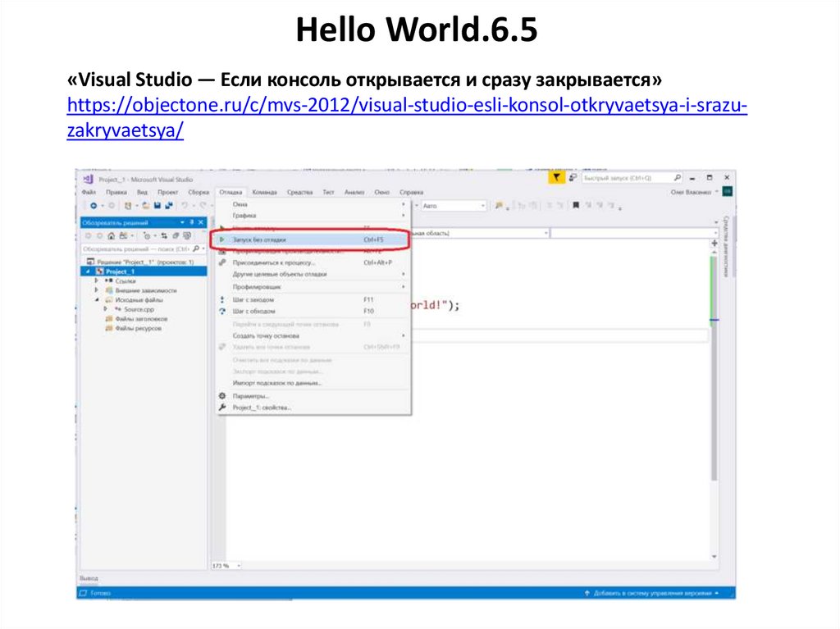Open the Анализ menu
This screenshot has height=629, width=840.
point(354,192)
